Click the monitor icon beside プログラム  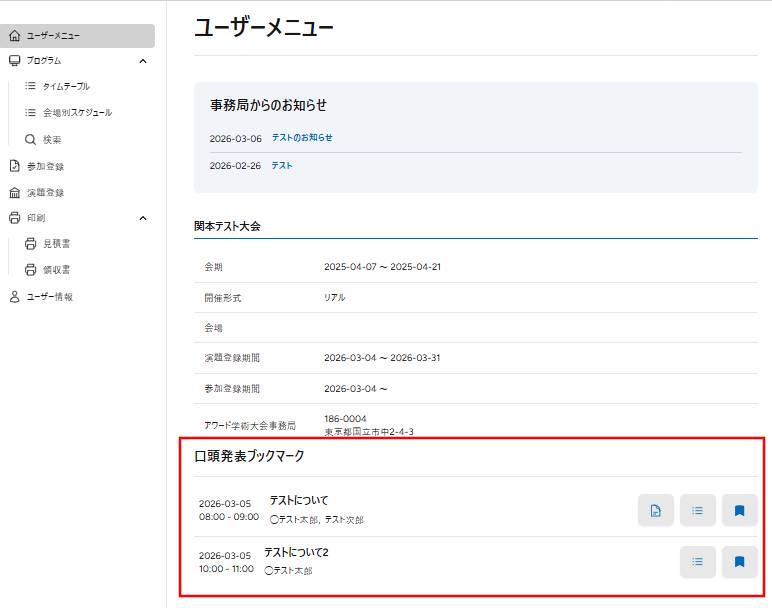14,61
